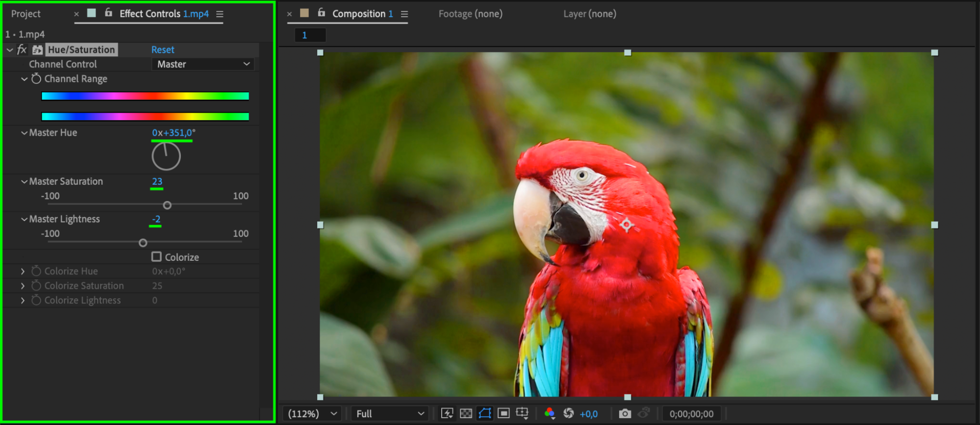The image size is (980, 425).
Task: Open Show Channel color management icon
Action: [550, 413]
